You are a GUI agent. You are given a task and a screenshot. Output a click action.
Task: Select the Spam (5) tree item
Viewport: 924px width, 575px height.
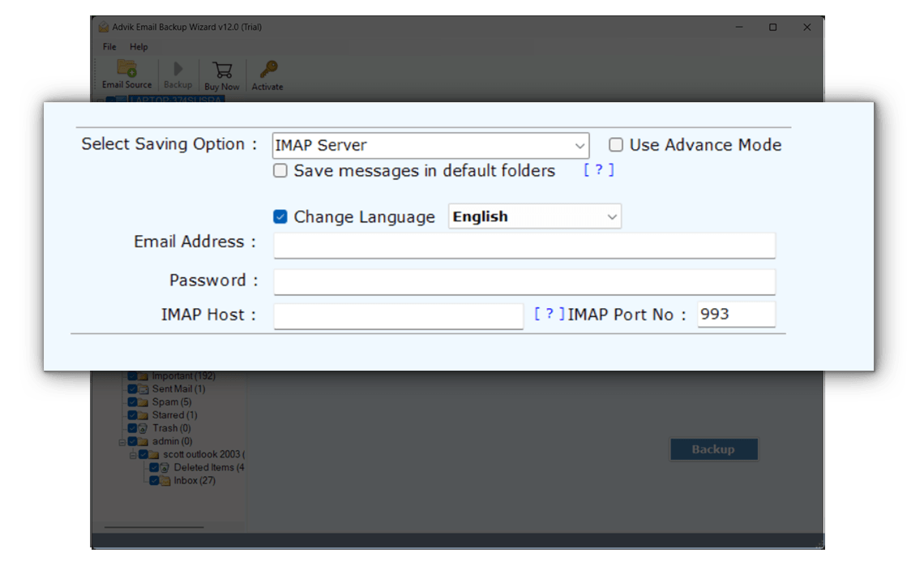click(x=172, y=402)
